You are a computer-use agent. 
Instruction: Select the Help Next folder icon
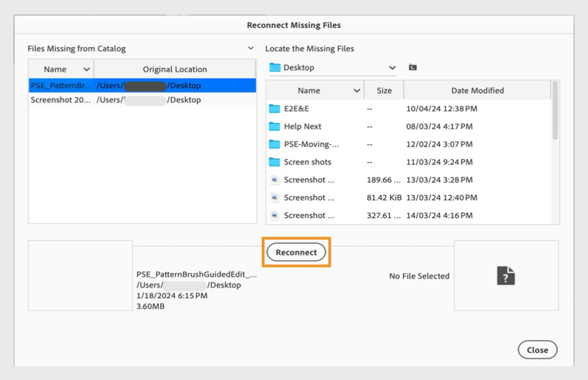coord(274,126)
